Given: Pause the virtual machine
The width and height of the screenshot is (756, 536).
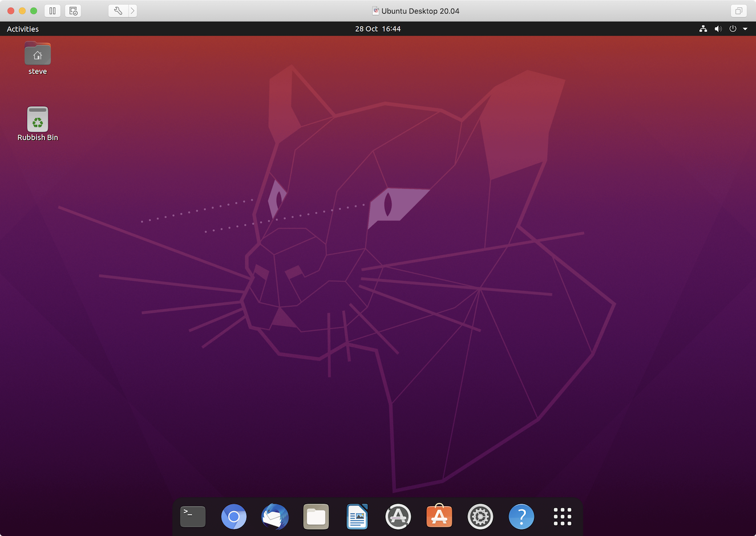Looking at the screenshot, I should pos(52,11).
